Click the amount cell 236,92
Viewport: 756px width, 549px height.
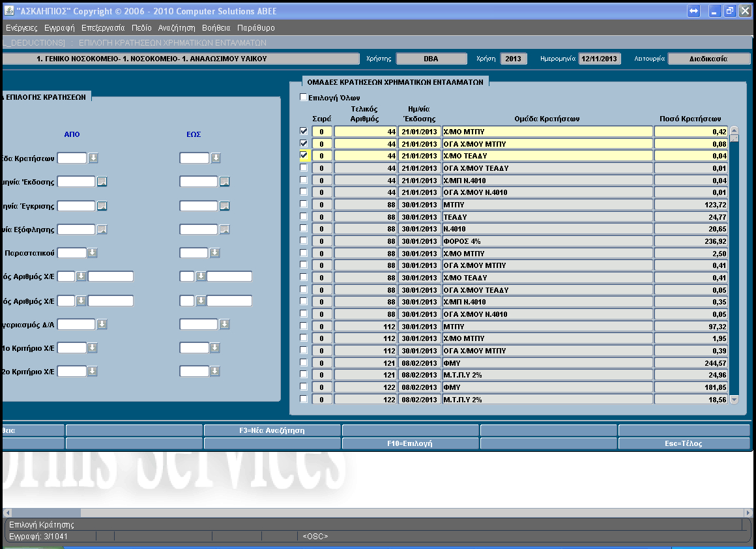point(690,241)
